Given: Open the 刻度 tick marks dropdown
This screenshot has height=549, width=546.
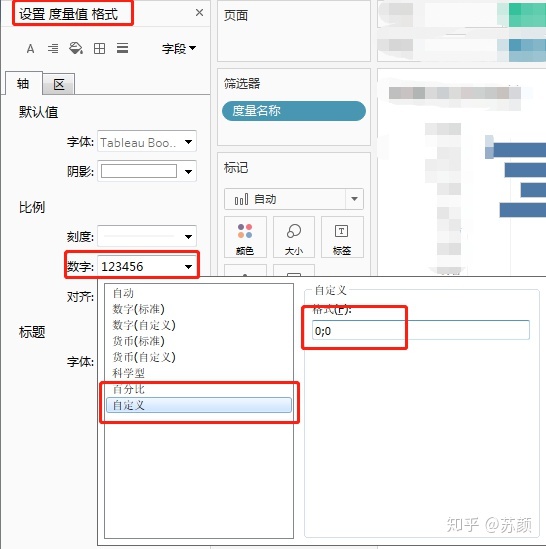Looking at the screenshot, I should click(147, 236).
